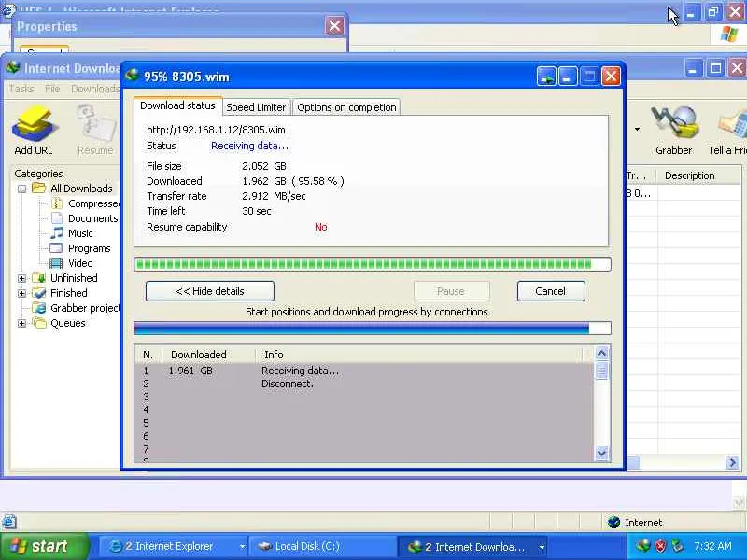Viewport: 747px width, 560px height.
Task: Click the Internet Explorer icon in title bar
Action: coord(7,9)
